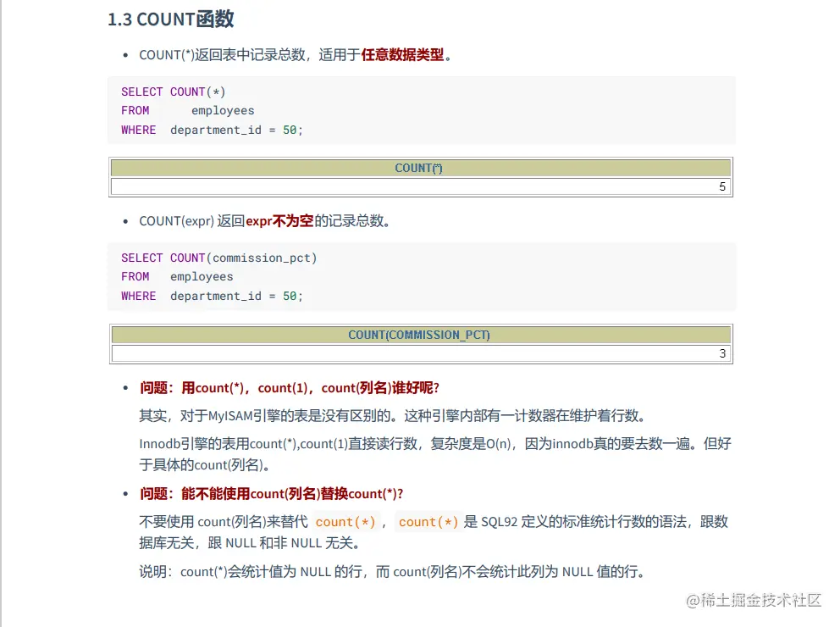
Task: Click the bold red text "任意数据类型"
Action: 403,55
